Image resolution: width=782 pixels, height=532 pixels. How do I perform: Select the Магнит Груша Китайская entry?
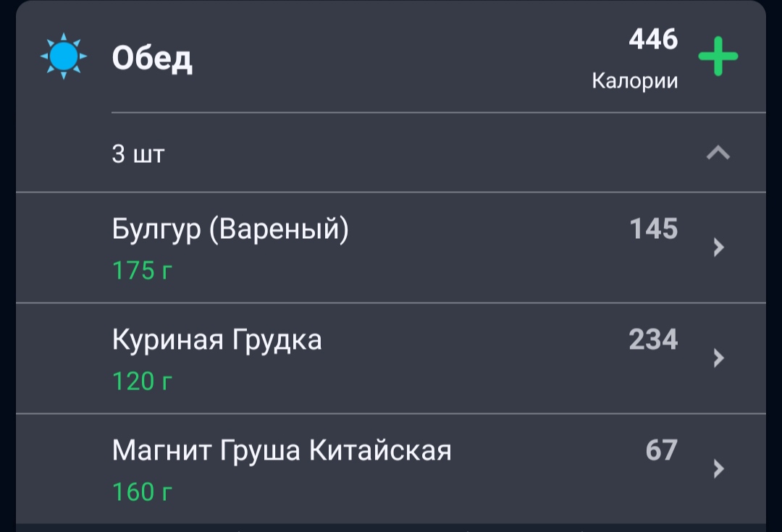(x=391, y=469)
